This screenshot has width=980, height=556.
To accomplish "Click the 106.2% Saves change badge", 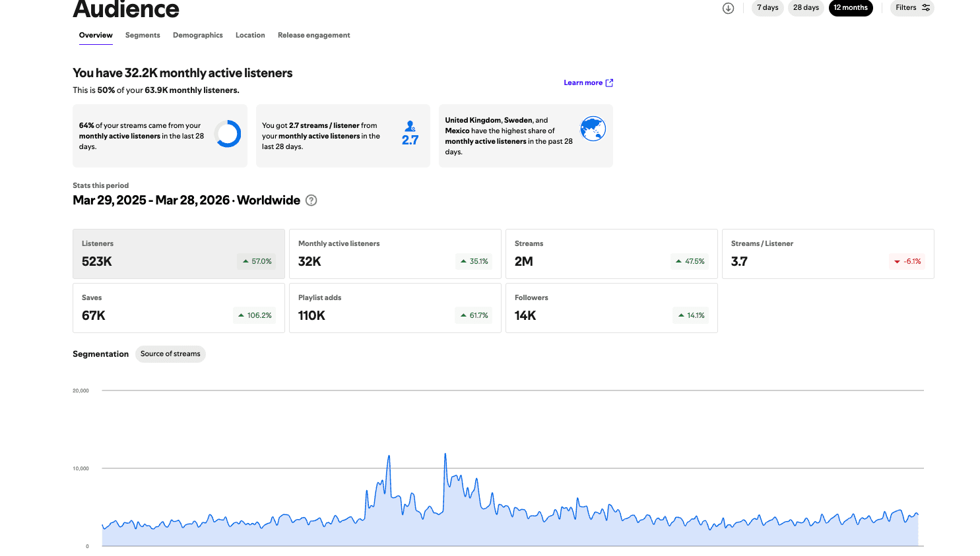I will [255, 316].
